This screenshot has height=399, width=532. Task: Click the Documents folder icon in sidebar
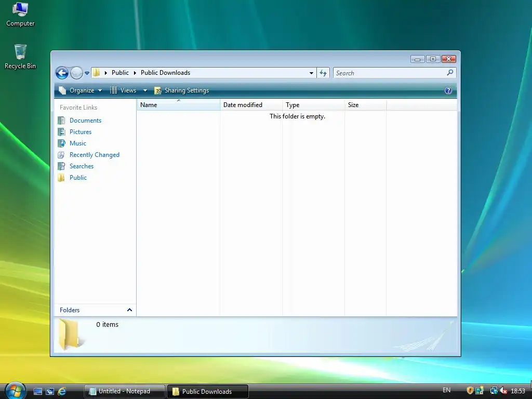(61, 121)
